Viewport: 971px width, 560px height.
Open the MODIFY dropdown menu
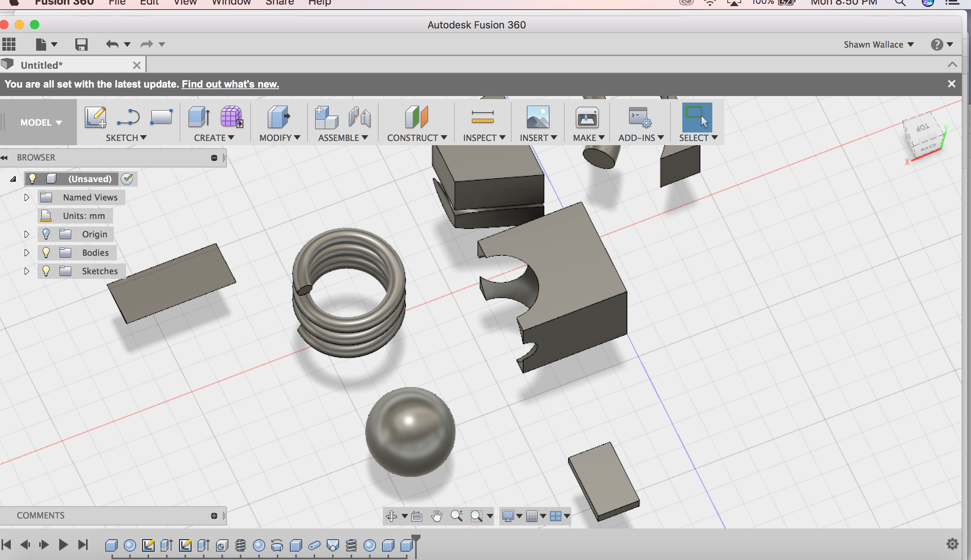click(280, 138)
